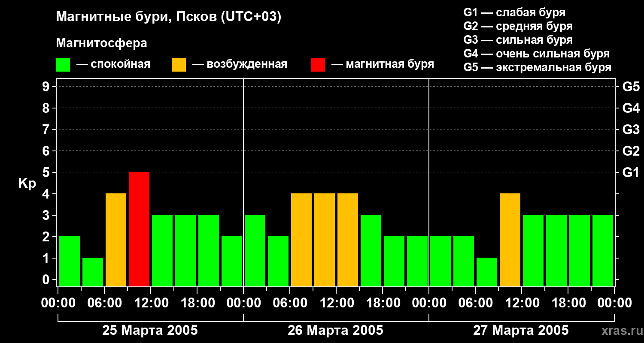Select the '26 Марта 2005' date label

335,331
